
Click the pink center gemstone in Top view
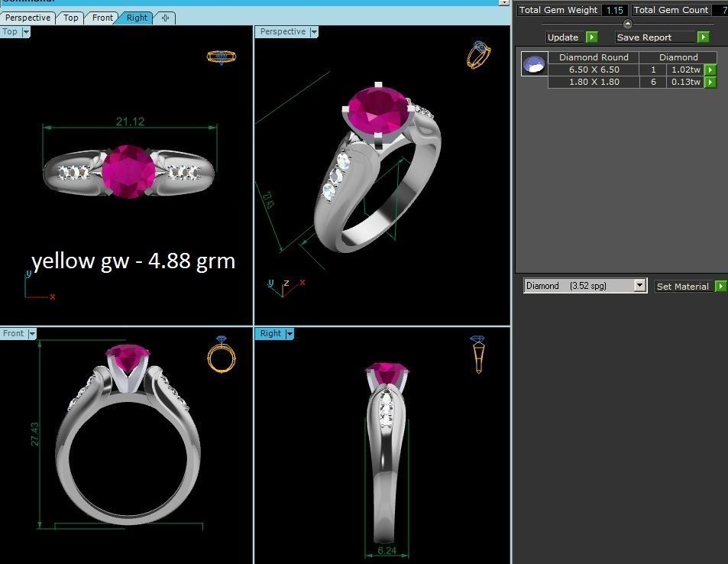pos(128,171)
